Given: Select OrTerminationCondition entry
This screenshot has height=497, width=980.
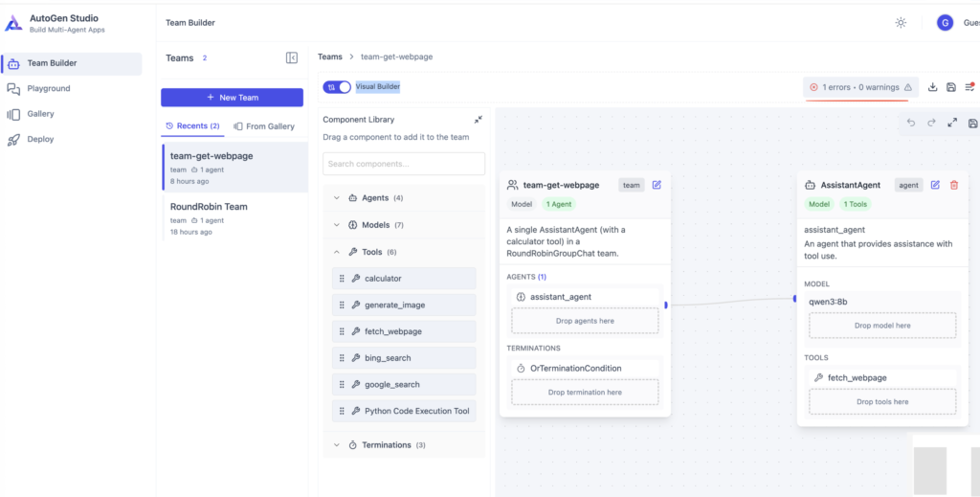Looking at the screenshot, I should (x=585, y=369).
